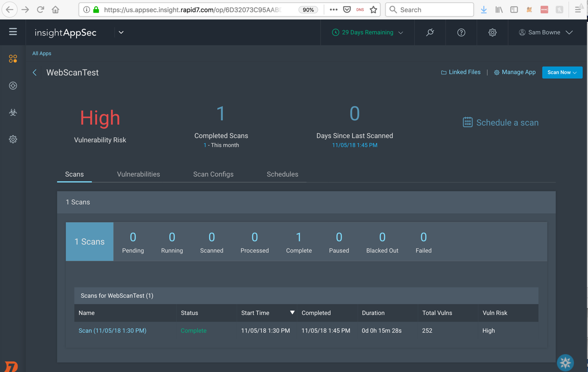The height and width of the screenshot is (372, 588).
Task: Open the Scan Now dropdown button
Action: [562, 72]
